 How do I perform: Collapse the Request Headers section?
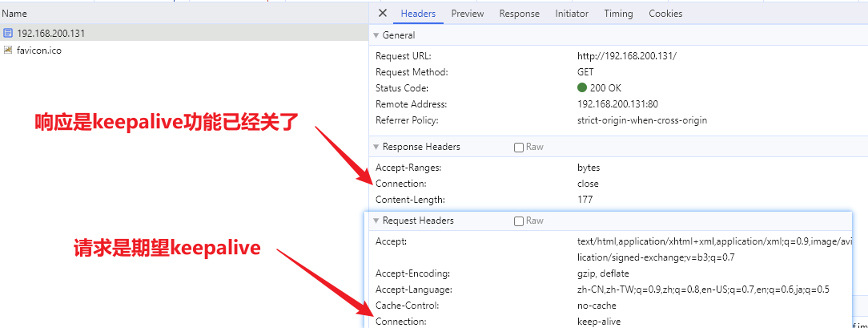[376, 221]
